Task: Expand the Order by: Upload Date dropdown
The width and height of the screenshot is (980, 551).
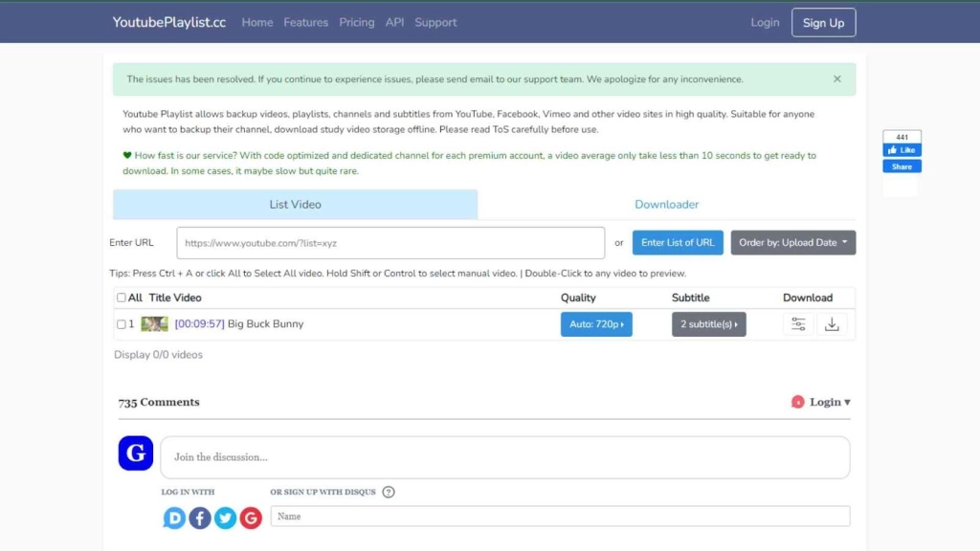Action: (793, 243)
